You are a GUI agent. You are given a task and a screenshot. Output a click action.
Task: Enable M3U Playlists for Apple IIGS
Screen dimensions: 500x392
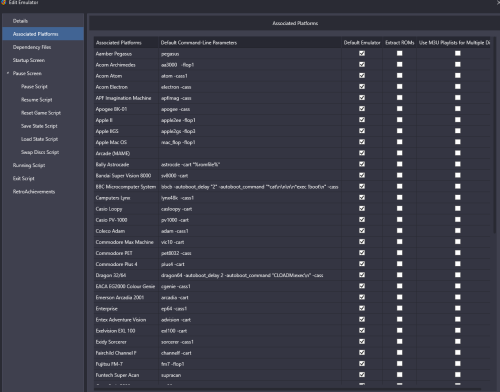[x=458, y=131]
